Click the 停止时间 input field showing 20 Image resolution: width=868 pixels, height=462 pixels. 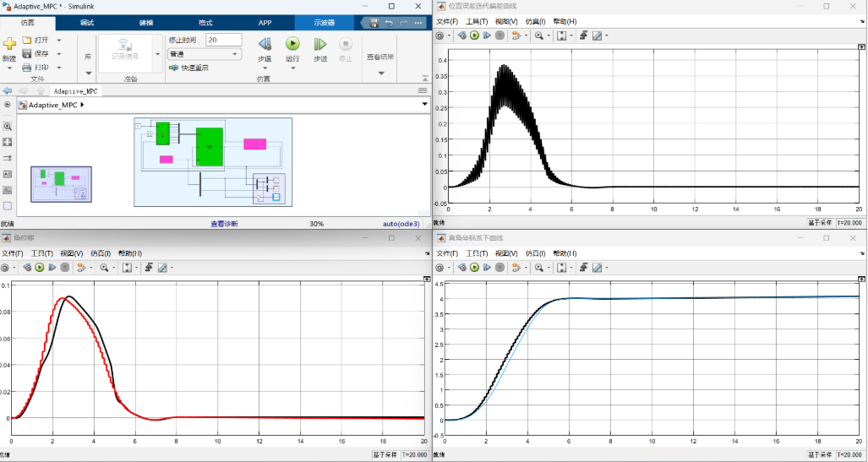224,40
